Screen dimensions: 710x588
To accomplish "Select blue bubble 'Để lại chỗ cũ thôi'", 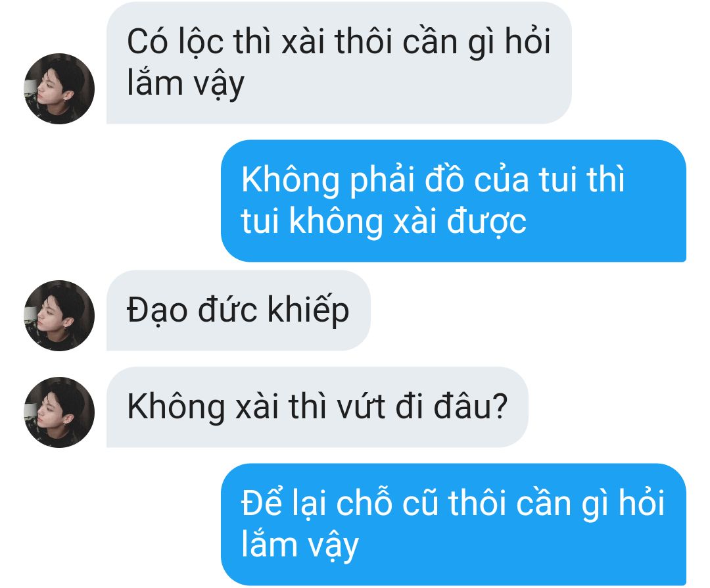I will pyautogui.click(x=453, y=524).
